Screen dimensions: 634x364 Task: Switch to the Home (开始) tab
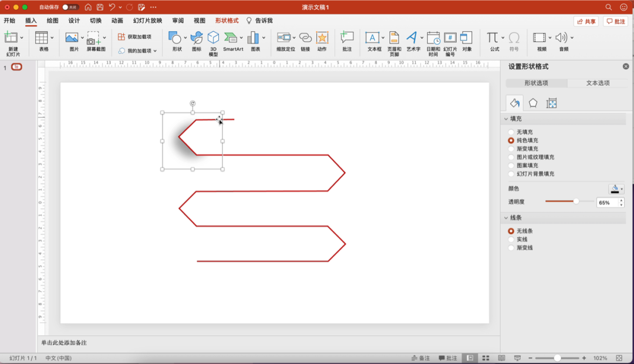click(9, 21)
